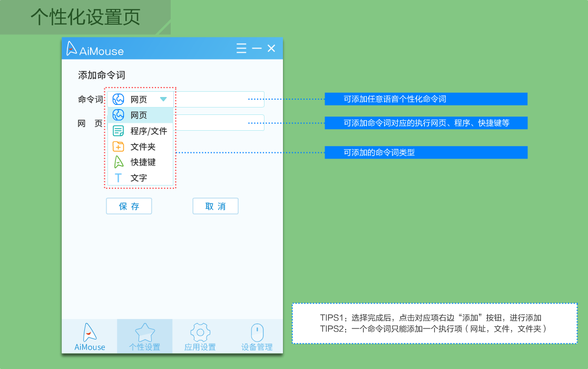Save the command with 保存 button

point(129,206)
